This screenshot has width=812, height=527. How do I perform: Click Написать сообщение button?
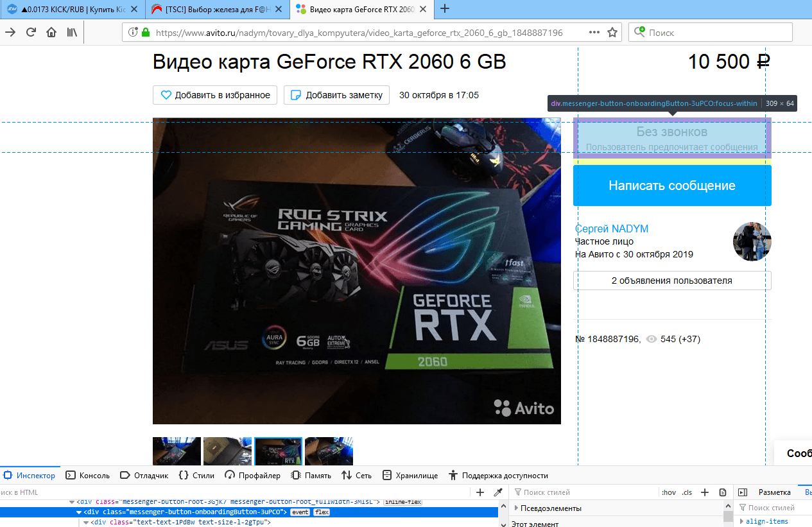point(672,186)
